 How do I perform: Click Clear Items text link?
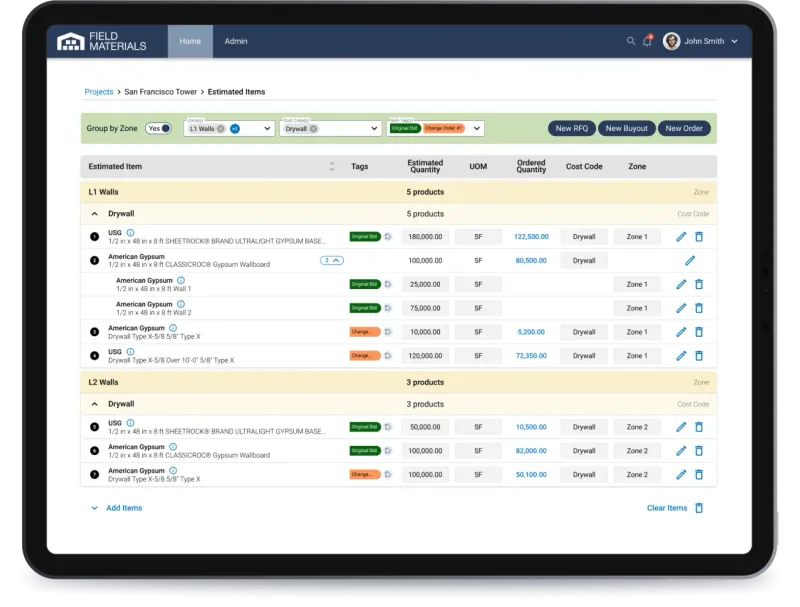point(667,508)
